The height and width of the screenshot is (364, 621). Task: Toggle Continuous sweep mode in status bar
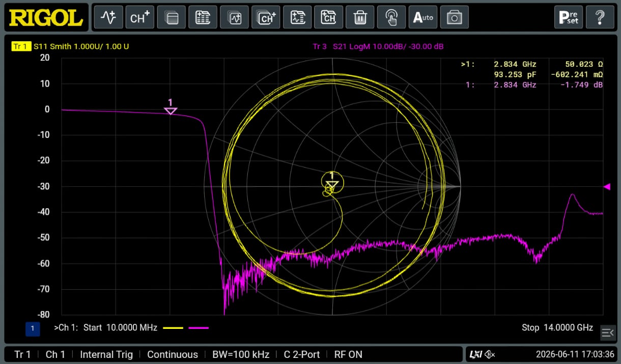[173, 354]
